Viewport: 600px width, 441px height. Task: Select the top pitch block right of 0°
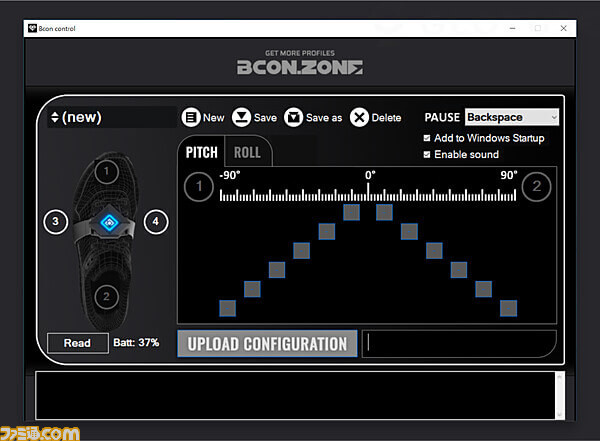pyautogui.click(x=384, y=212)
